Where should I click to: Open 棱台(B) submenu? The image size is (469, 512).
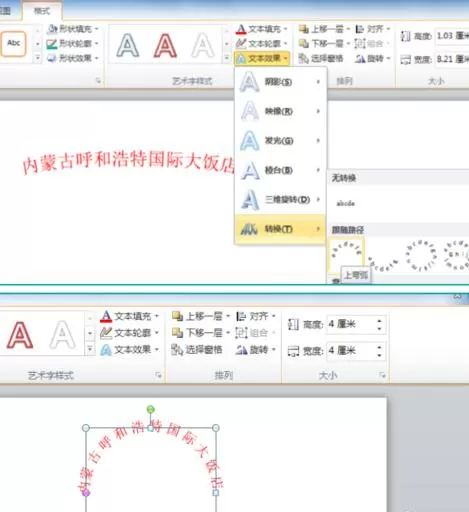point(280,170)
